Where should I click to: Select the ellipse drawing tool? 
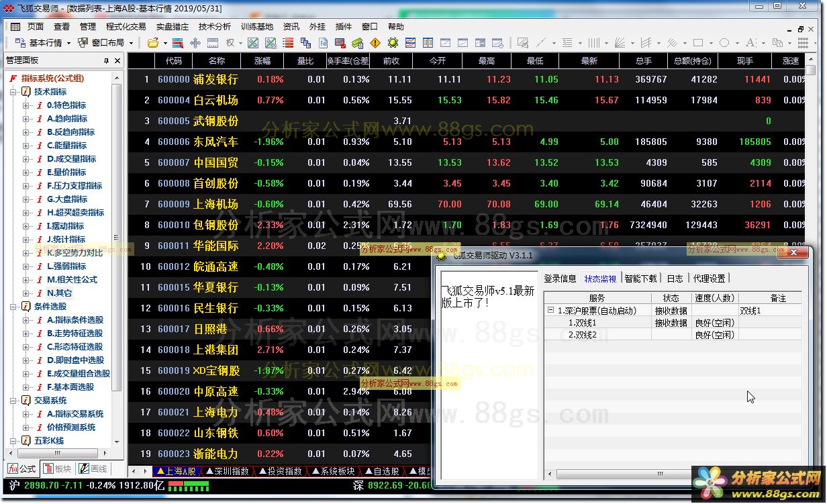tap(724, 43)
